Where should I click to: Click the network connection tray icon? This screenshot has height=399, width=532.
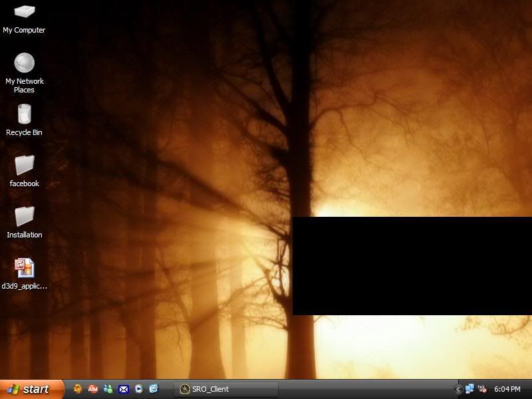469,389
